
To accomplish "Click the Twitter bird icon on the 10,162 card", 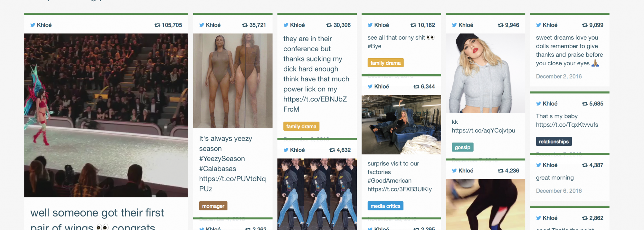I will (370, 25).
